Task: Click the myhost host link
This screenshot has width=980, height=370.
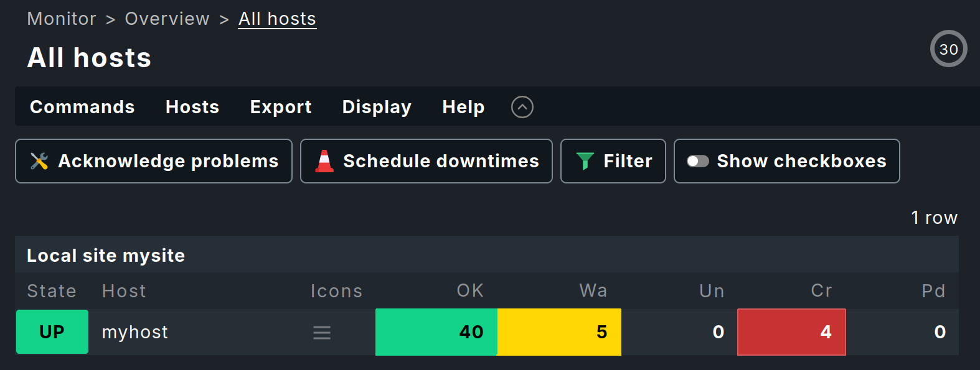Action: point(135,332)
